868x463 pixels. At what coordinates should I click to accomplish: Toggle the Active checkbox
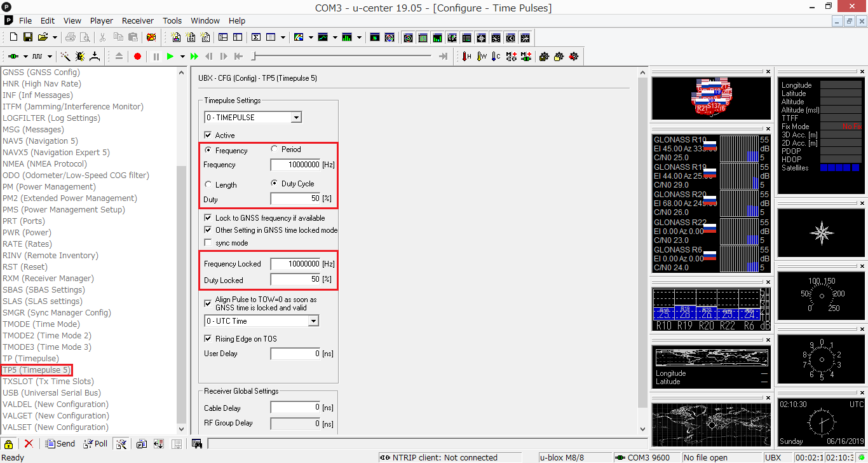click(x=208, y=135)
